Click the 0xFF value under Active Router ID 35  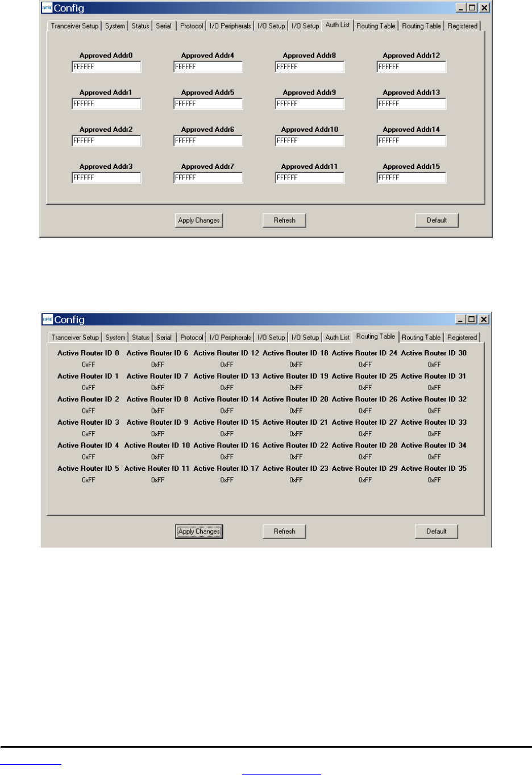coord(434,480)
